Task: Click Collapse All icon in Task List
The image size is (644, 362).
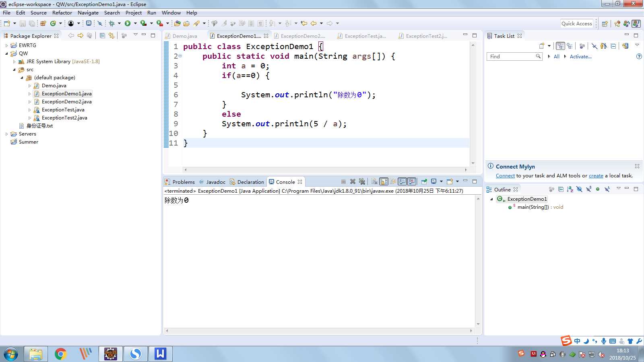Action: (x=613, y=45)
